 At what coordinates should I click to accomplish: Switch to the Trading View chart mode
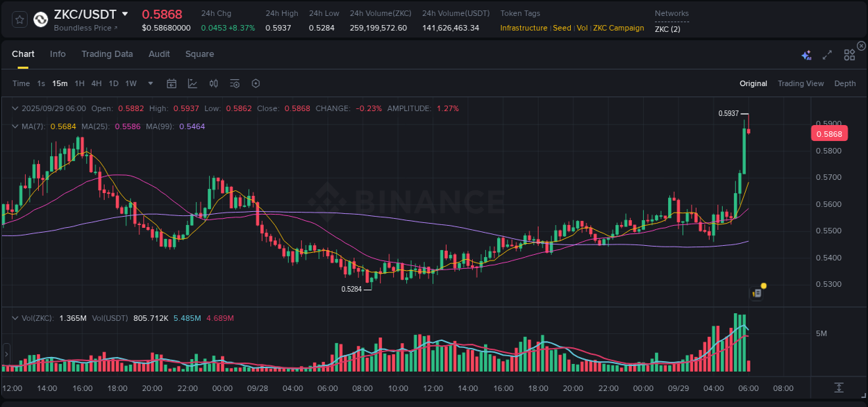click(800, 83)
